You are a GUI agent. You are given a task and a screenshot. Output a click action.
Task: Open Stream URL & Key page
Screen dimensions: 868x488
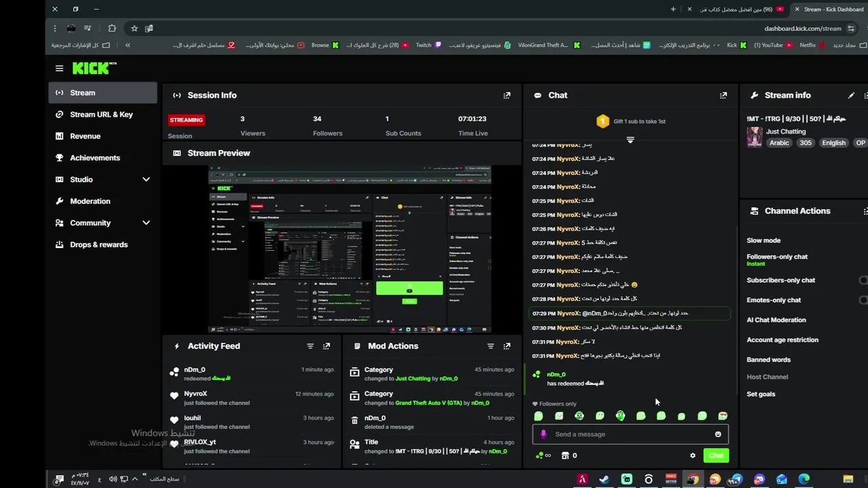click(103, 115)
